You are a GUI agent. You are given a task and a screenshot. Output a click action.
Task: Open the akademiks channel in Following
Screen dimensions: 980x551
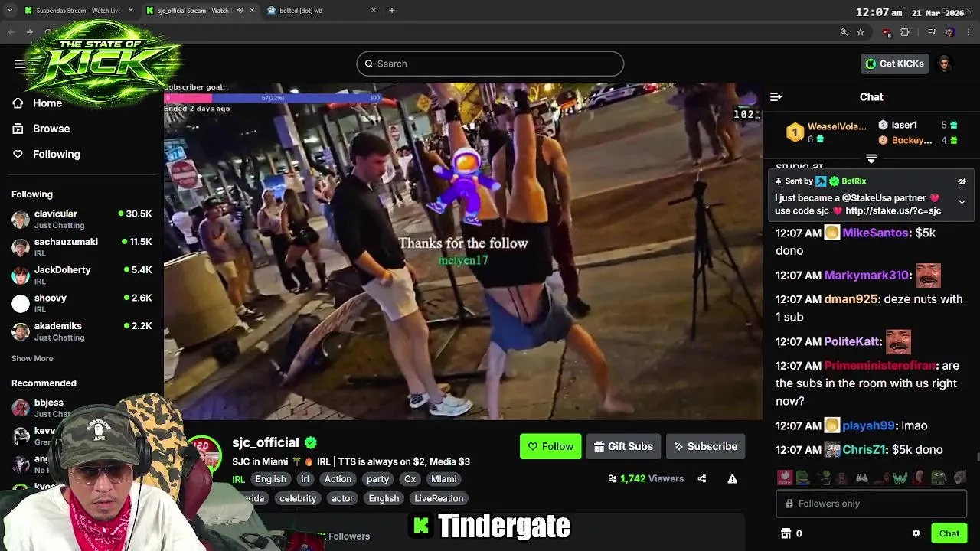pos(82,331)
